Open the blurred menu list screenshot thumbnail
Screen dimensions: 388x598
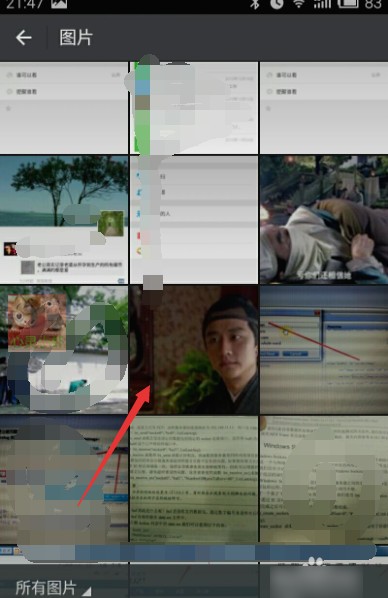click(194, 219)
